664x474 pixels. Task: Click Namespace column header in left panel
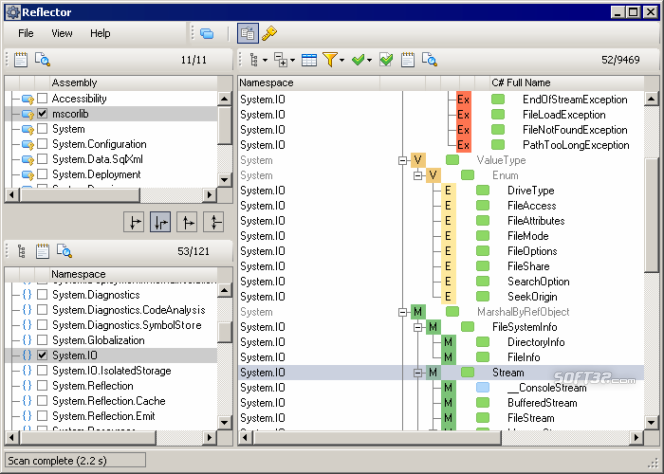click(x=134, y=274)
